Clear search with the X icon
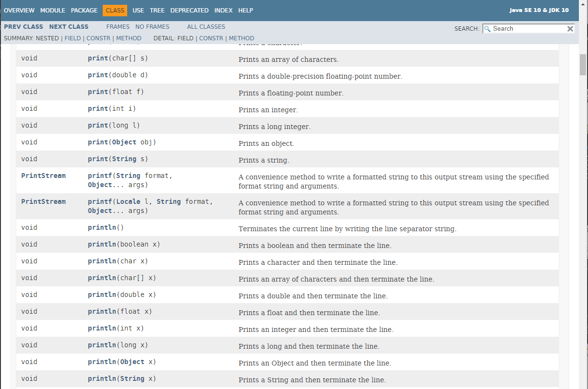The height and width of the screenshot is (389, 588). tap(570, 29)
